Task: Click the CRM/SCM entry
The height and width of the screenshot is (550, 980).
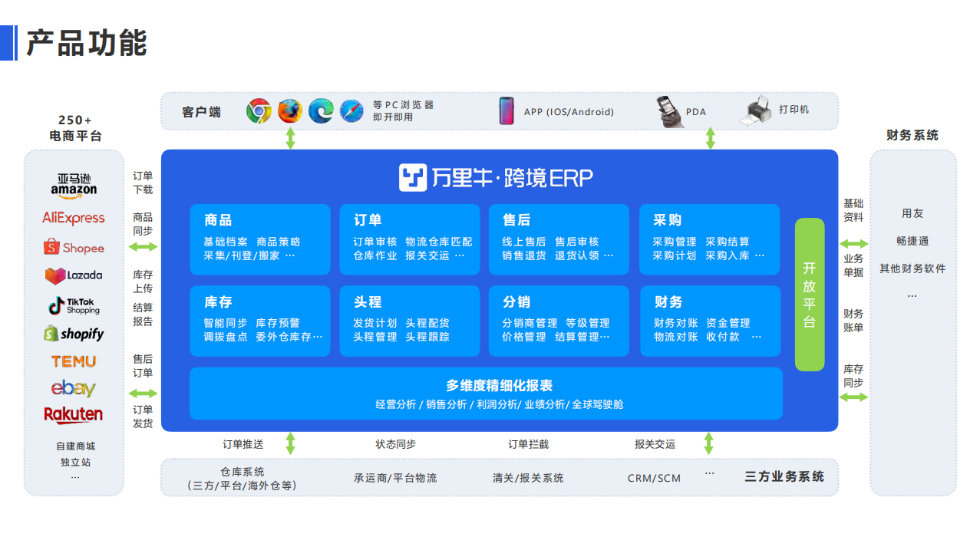Action: point(654,478)
